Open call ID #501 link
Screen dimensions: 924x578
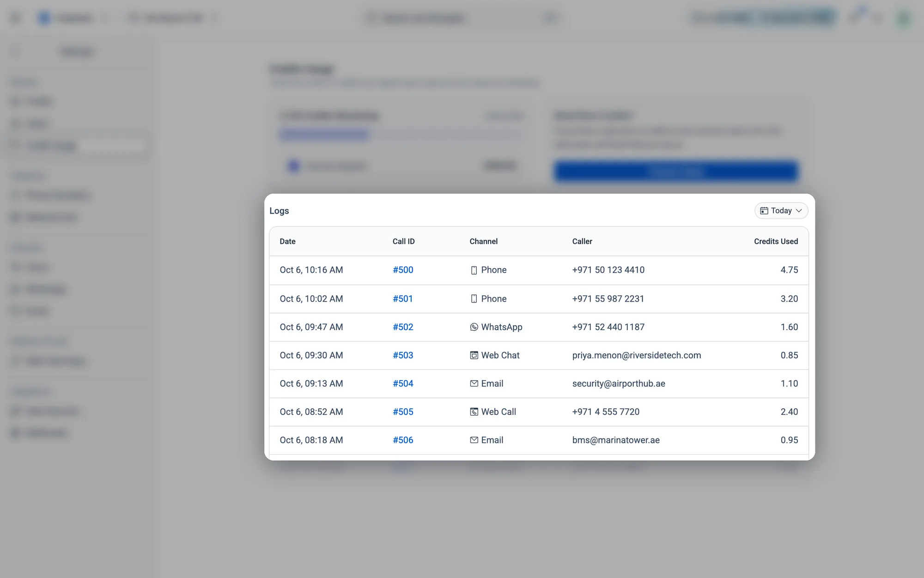(x=403, y=299)
